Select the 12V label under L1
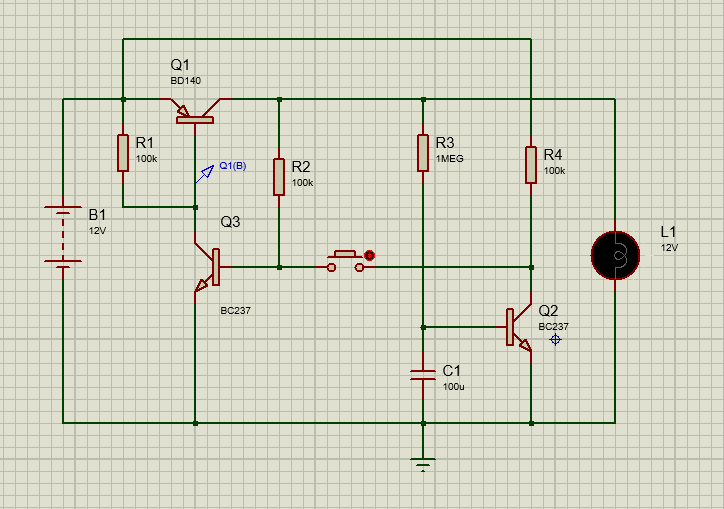 669,247
